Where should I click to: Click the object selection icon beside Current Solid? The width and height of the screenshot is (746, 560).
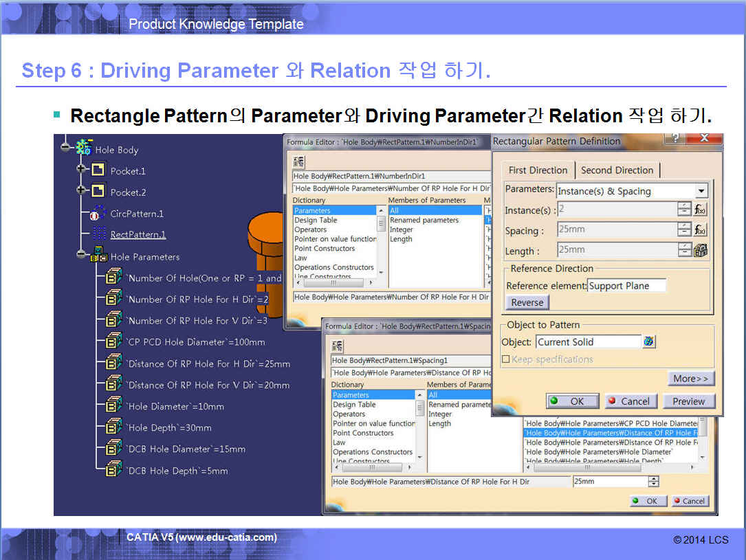pyautogui.click(x=649, y=341)
